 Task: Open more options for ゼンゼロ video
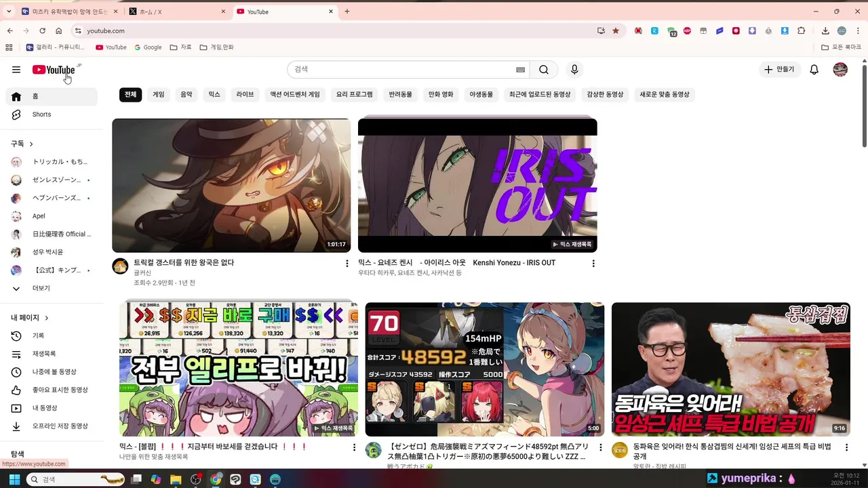point(600,447)
